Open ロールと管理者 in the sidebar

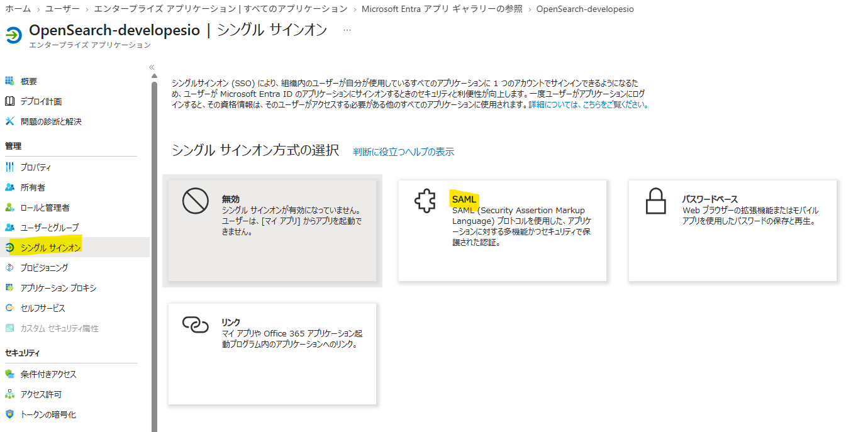tap(45, 208)
